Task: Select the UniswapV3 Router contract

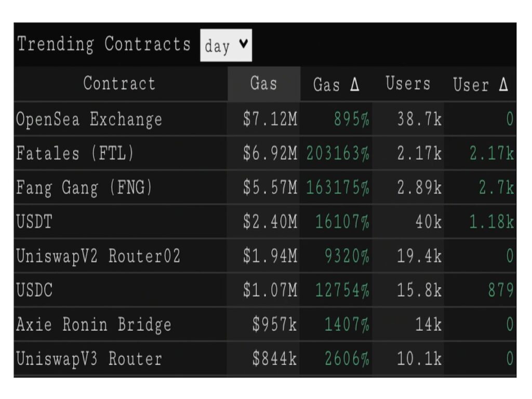Action: coord(265,358)
